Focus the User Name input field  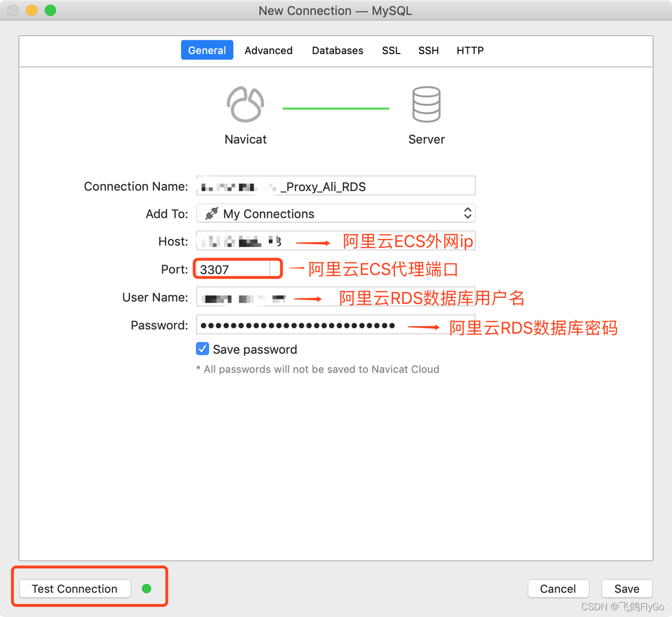pyautogui.click(x=336, y=297)
